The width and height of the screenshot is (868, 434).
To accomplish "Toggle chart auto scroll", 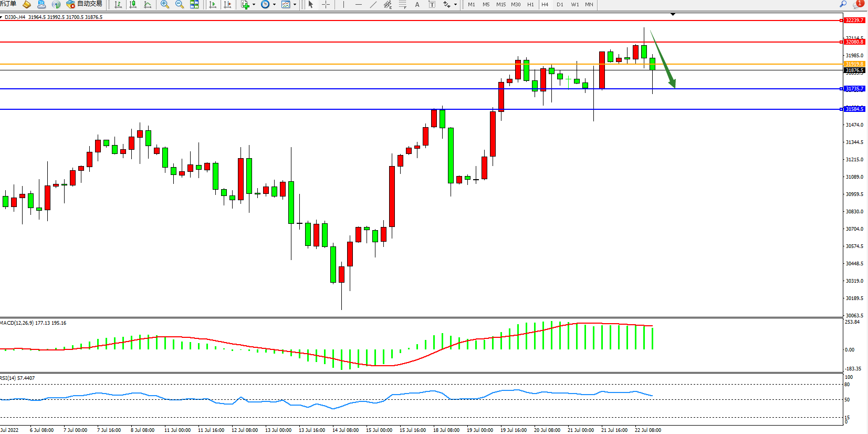I will coord(213,5).
